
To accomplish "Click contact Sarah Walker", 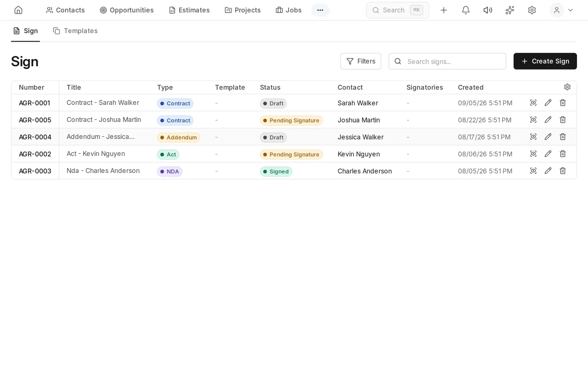I will pyautogui.click(x=358, y=103).
